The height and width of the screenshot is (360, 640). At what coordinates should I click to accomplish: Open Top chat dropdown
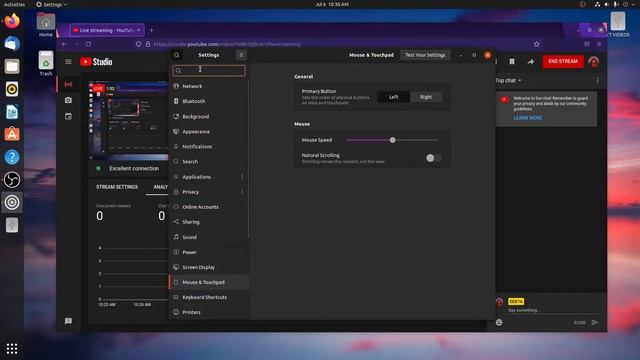click(x=508, y=80)
